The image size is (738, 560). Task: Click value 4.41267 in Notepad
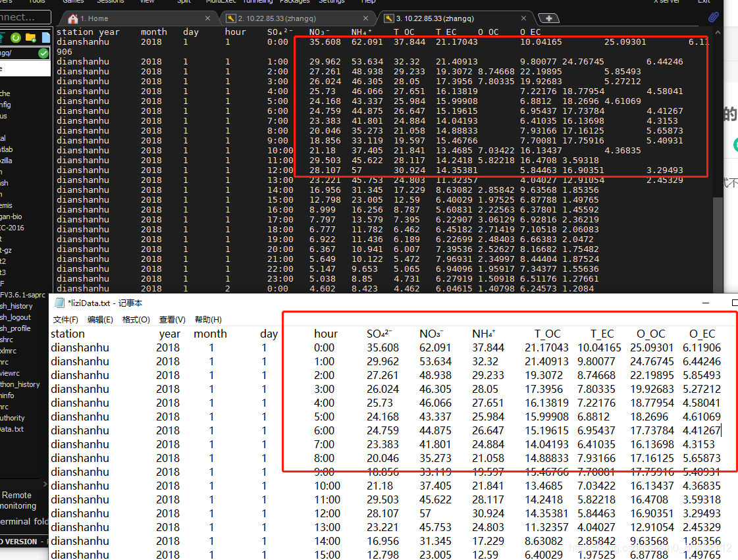tap(701, 430)
